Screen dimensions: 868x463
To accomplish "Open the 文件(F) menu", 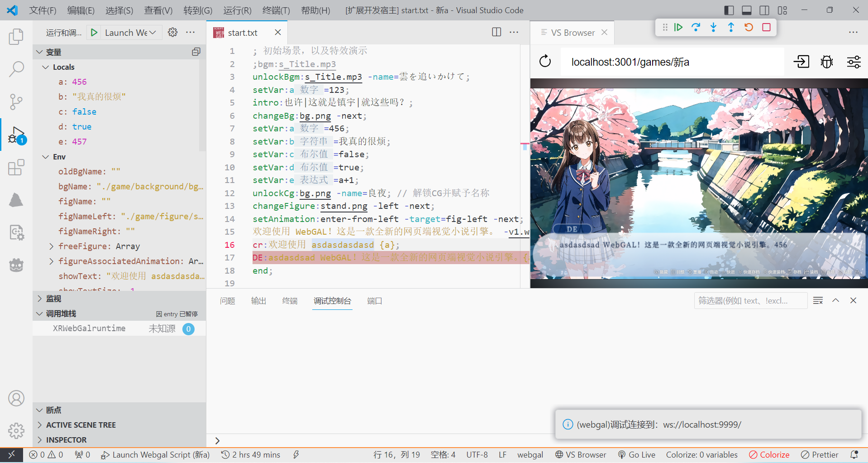I will coord(43,10).
